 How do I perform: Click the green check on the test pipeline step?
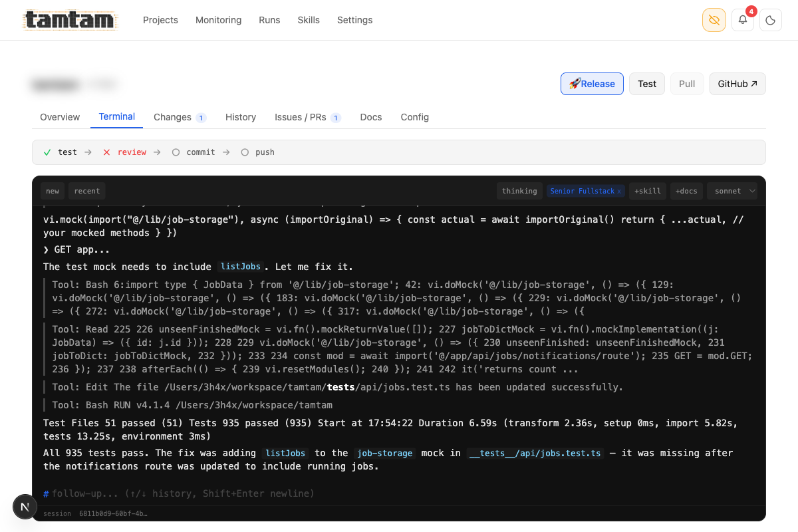[47, 152]
